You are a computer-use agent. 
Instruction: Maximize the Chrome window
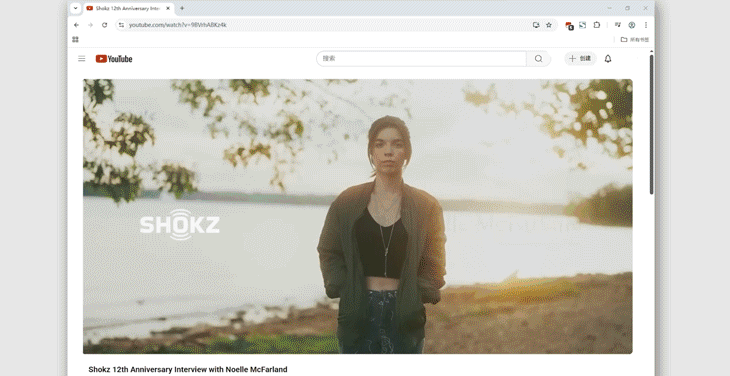[x=627, y=8]
